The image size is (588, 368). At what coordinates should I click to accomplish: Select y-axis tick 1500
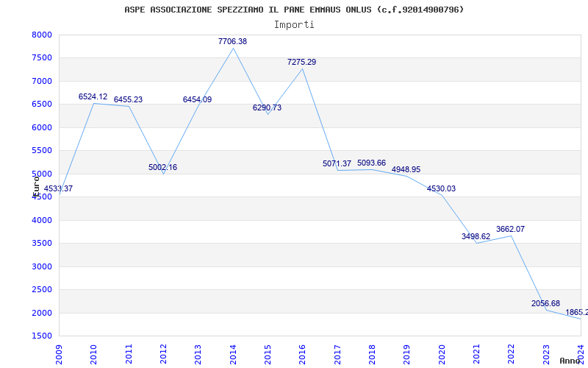42,336
